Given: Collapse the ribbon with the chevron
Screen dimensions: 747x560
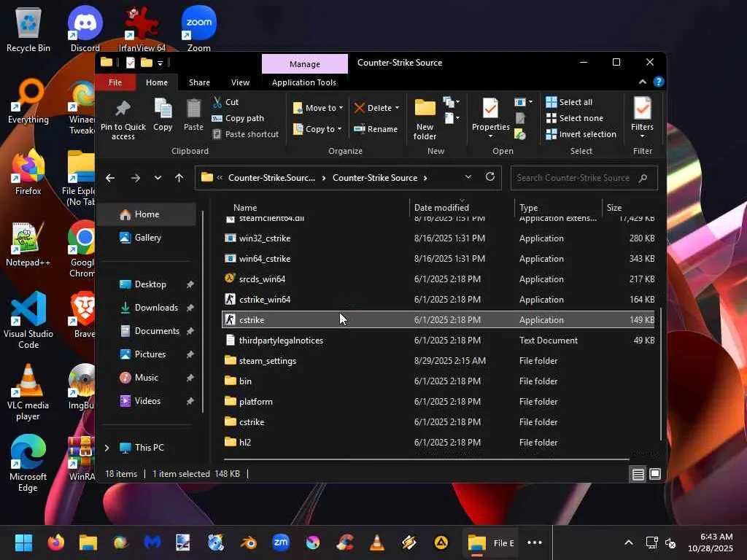Looking at the screenshot, I should pos(643,82).
